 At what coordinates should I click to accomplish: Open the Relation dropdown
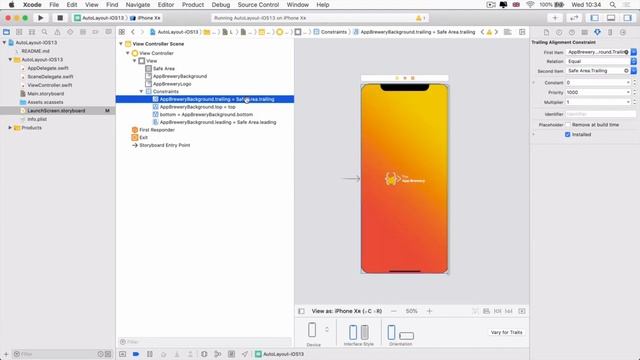click(x=633, y=61)
